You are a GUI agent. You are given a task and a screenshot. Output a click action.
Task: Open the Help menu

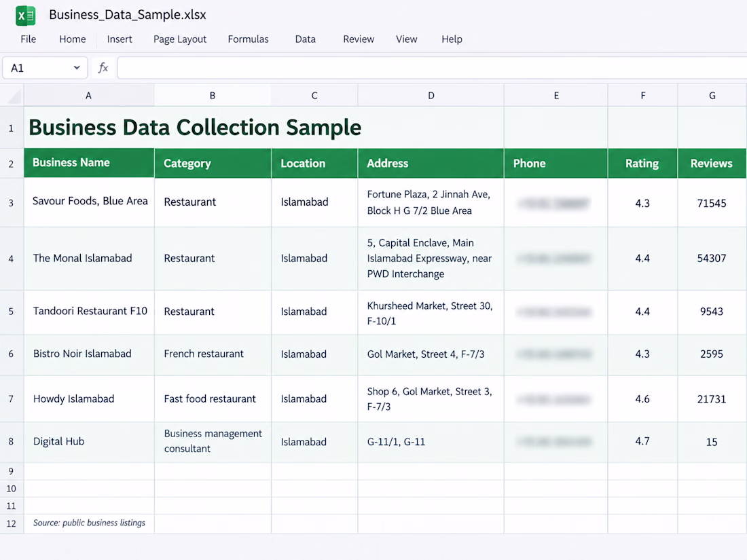click(452, 39)
